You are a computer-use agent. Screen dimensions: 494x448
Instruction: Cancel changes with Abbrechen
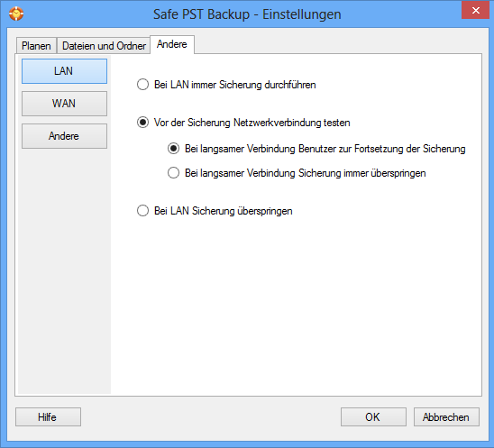tap(446, 416)
